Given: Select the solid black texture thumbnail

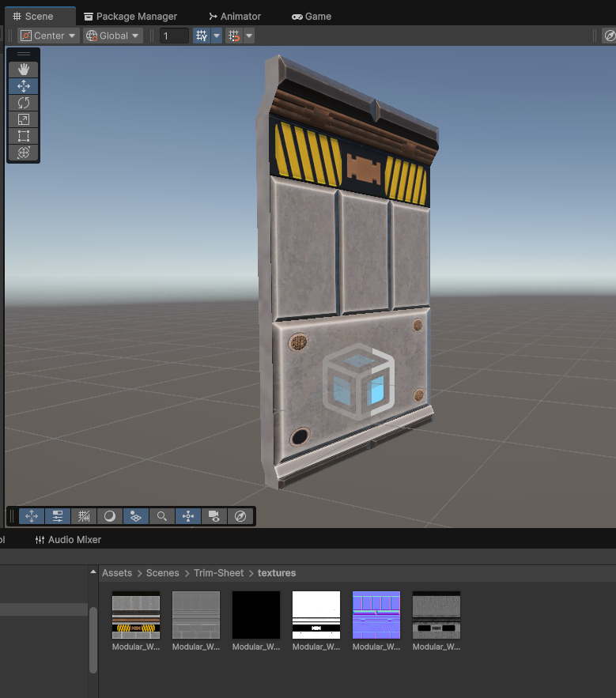Looking at the screenshot, I should 256,615.
